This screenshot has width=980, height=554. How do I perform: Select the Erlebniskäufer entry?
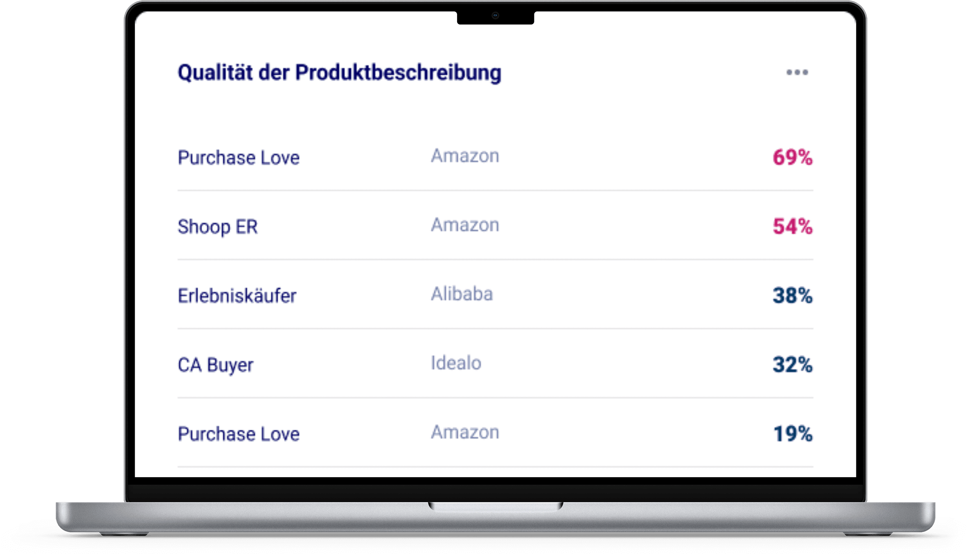click(237, 296)
